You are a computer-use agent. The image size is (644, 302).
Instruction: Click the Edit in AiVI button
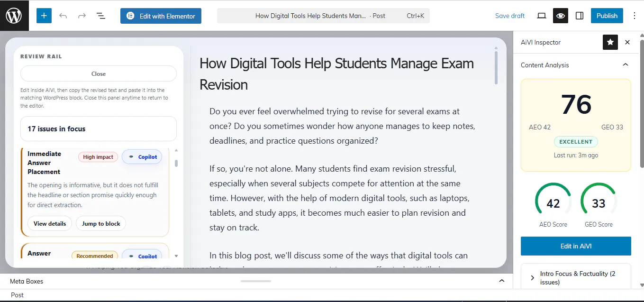pyautogui.click(x=576, y=246)
